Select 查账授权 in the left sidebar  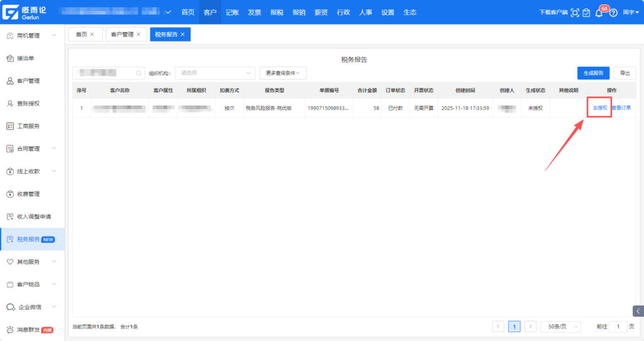(x=28, y=103)
